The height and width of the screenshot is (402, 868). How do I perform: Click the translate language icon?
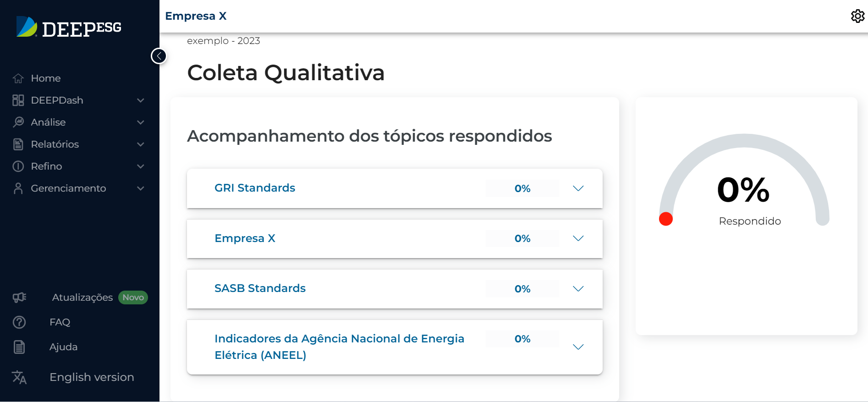tap(19, 377)
